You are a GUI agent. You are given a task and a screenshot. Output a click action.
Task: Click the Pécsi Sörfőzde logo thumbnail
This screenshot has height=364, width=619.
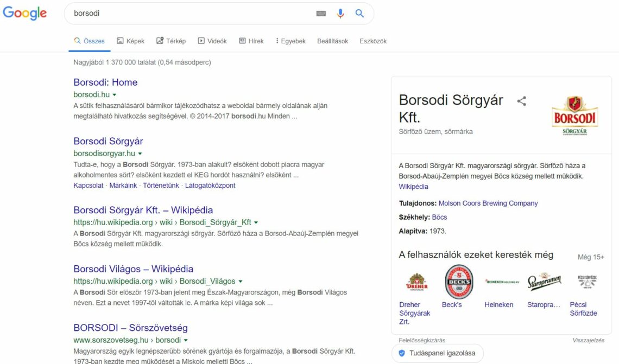click(587, 282)
